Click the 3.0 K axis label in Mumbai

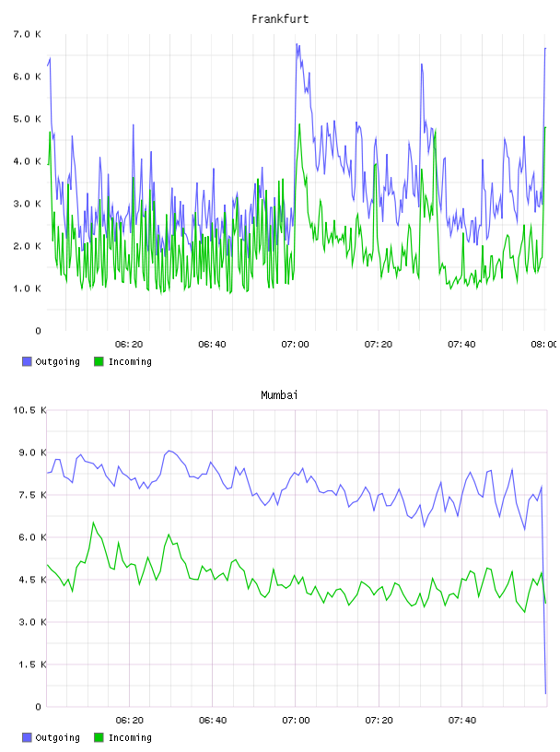click(32, 622)
